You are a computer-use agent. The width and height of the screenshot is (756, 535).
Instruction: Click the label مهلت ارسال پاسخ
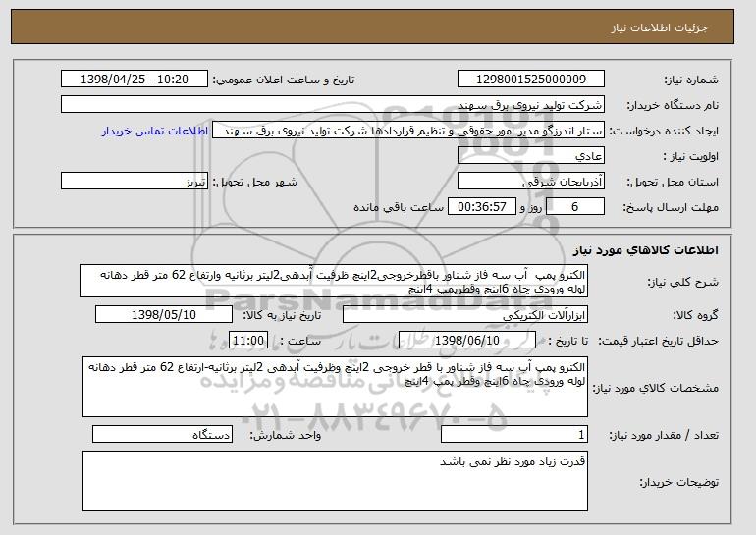[x=671, y=208]
